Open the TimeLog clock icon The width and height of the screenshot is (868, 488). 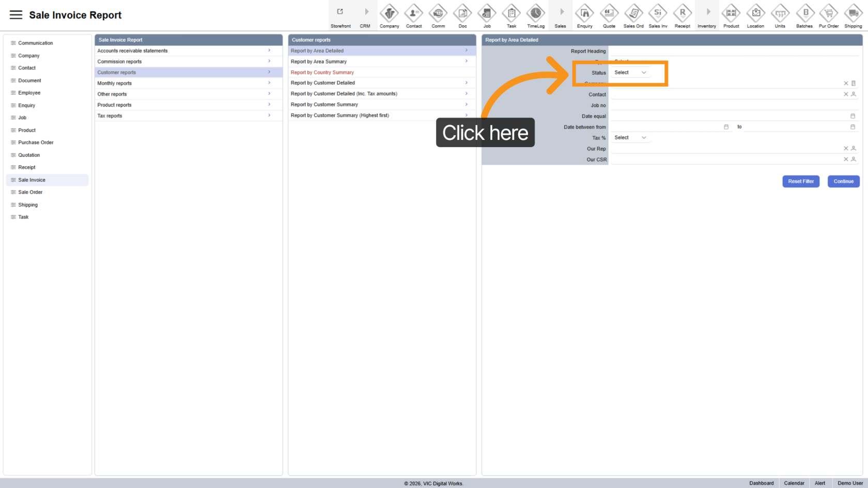click(535, 13)
